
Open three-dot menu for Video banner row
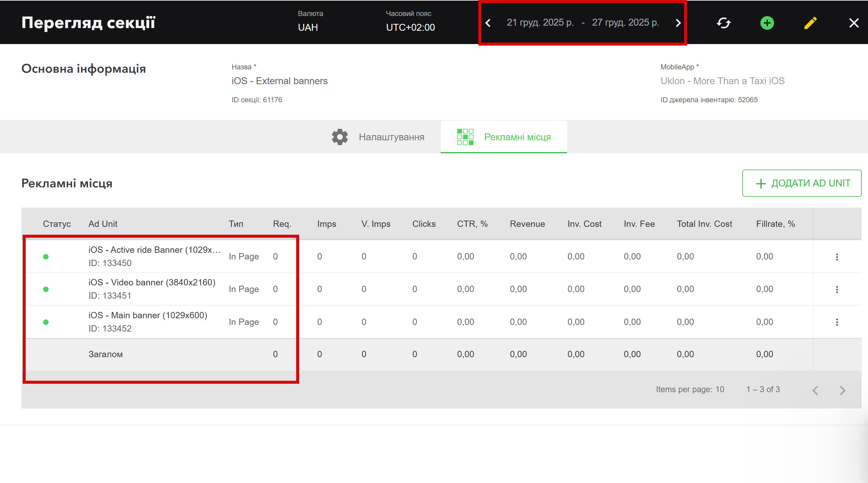(837, 290)
